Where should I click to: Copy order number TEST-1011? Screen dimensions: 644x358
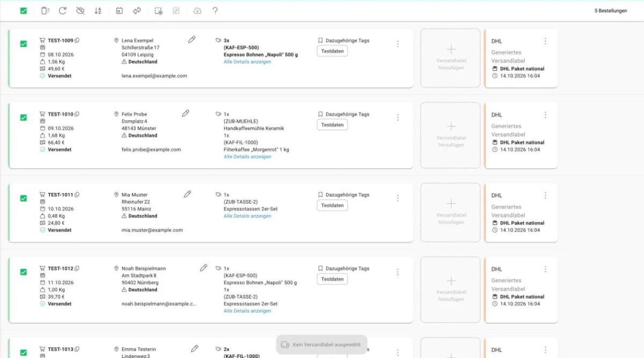click(77, 195)
